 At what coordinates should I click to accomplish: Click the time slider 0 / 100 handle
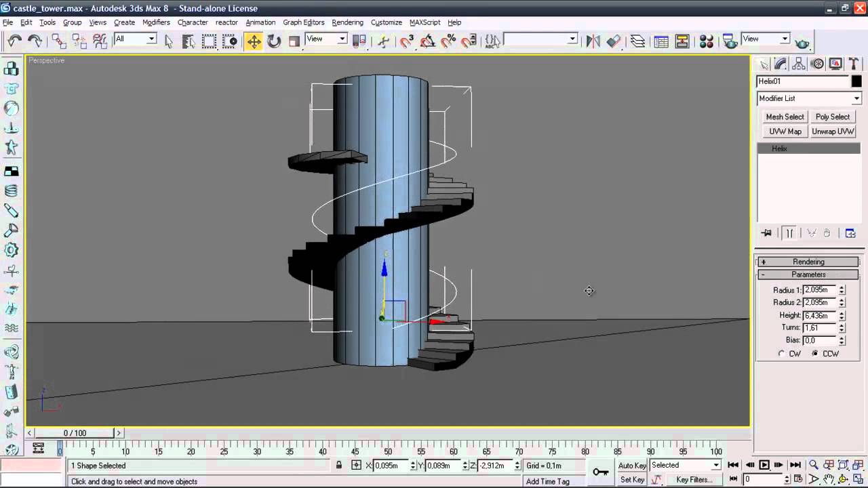point(75,433)
